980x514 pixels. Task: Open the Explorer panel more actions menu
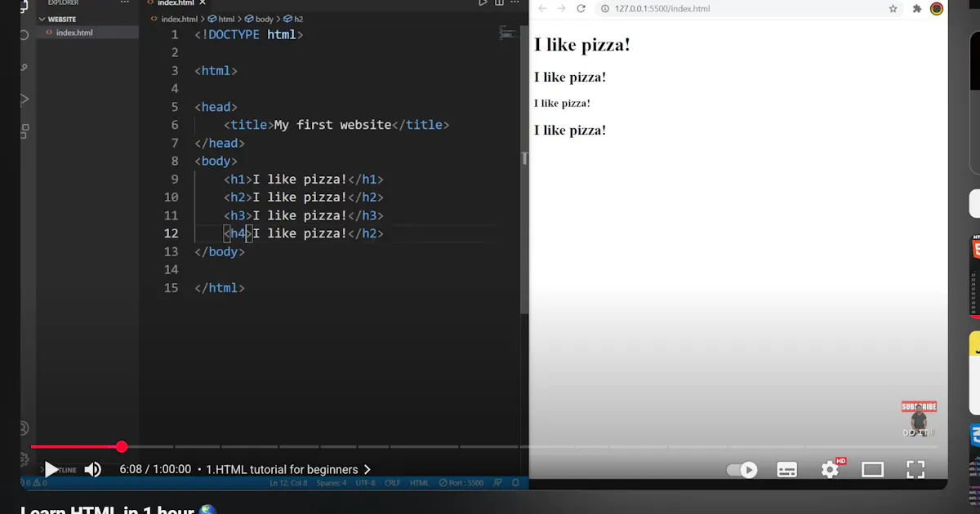pyautogui.click(x=124, y=2)
